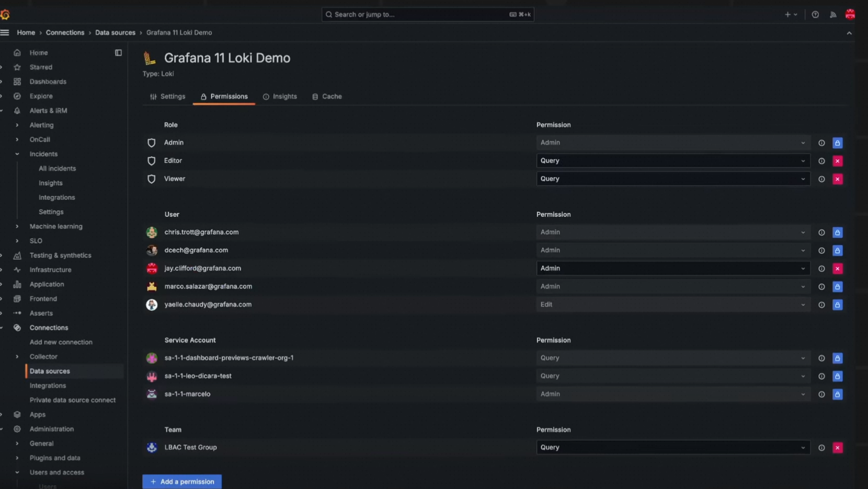Click the Loki data source logo

pyautogui.click(x=150, y=58)
